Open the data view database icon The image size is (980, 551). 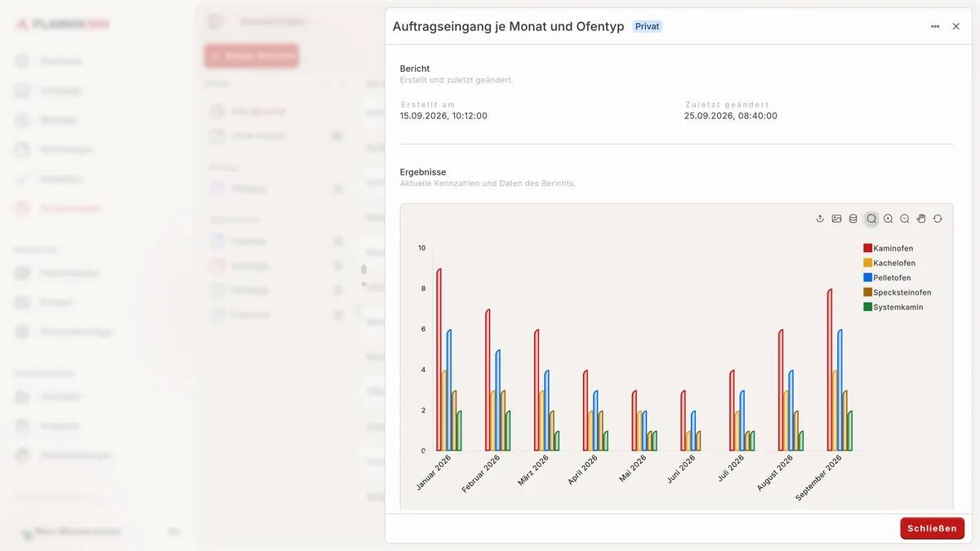pos(853,219)
